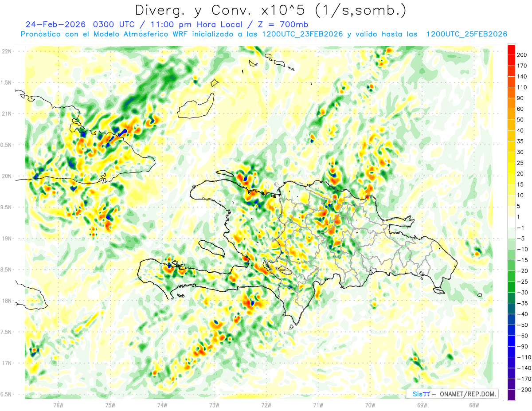
Task: Click the 8.5N latitude label
Action: tap(6, 270)
